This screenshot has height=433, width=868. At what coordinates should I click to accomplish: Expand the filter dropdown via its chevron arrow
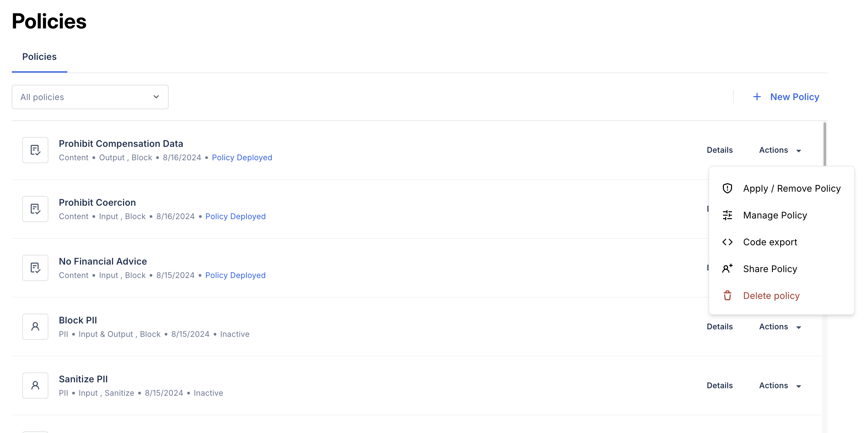click(x=156, y=97)
